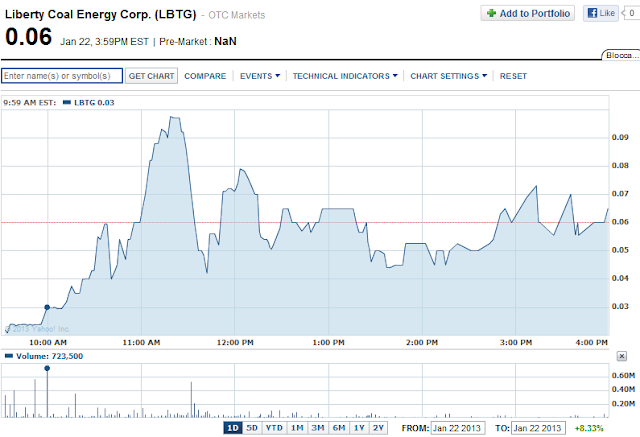
Task: Click the OTC Markets text
Action: coord(237,15)
